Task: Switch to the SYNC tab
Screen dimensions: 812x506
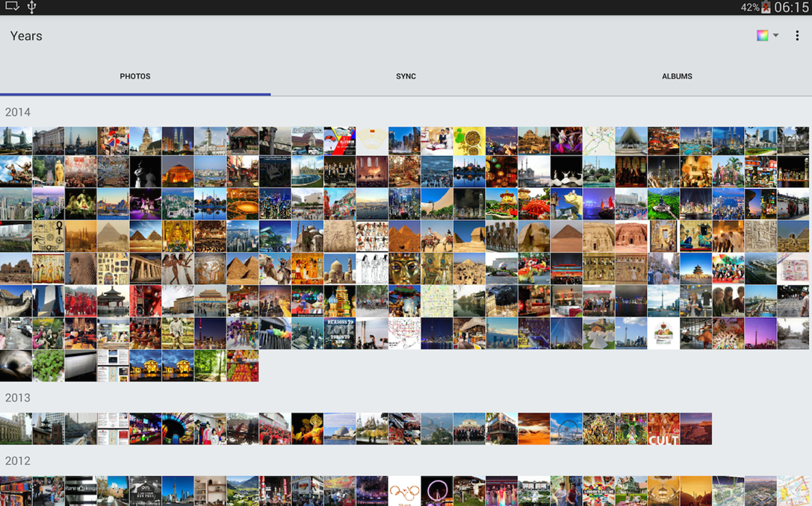Action: [406, 76]
